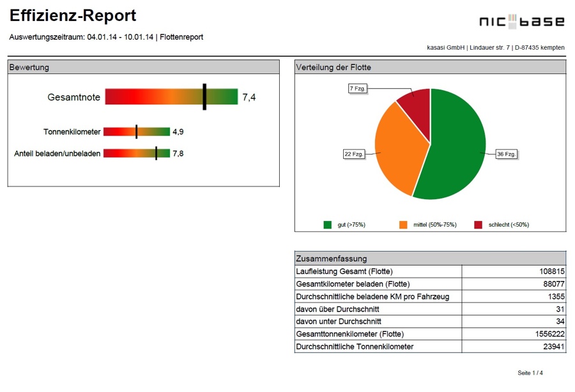Click the 'Anteil beladen/unbeladen' gauge bar
The image size is (575, 392).
click(137, 153)
